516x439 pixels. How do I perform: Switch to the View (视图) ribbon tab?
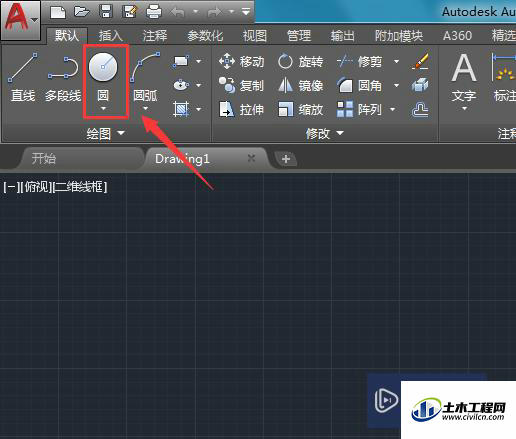point(255,35)
